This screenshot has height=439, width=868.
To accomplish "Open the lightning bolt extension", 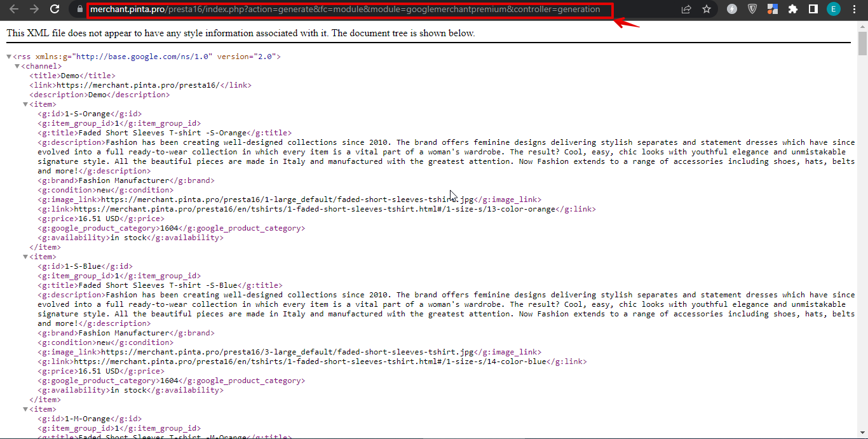I will tap(732, 10).
